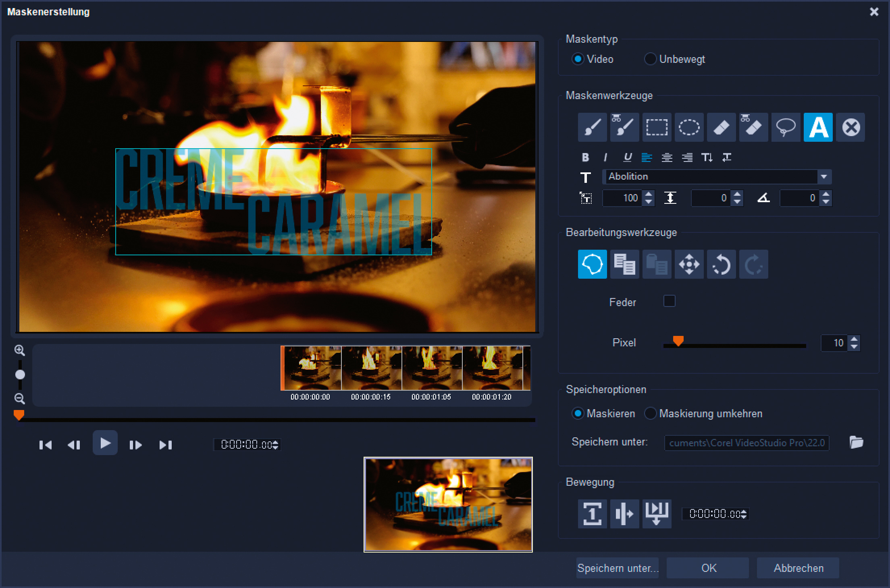
Task: Open the Abolition font dropdown
Action: point(824,177)
